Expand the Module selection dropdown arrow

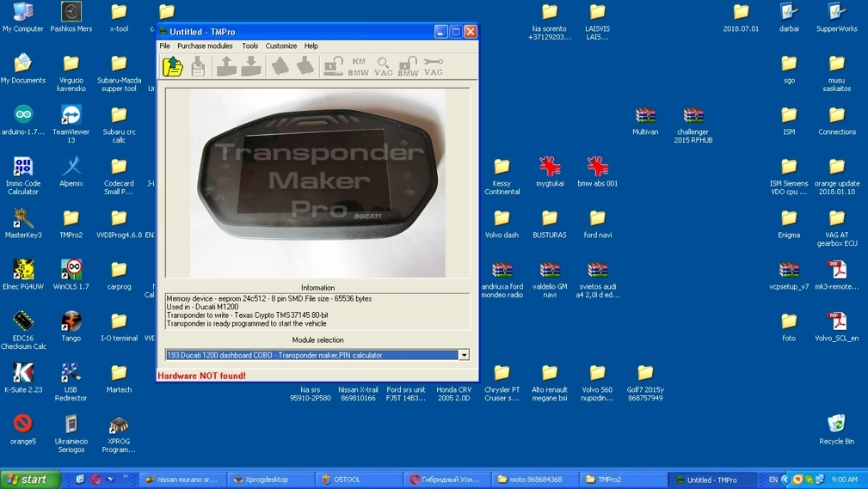(464, 355)
